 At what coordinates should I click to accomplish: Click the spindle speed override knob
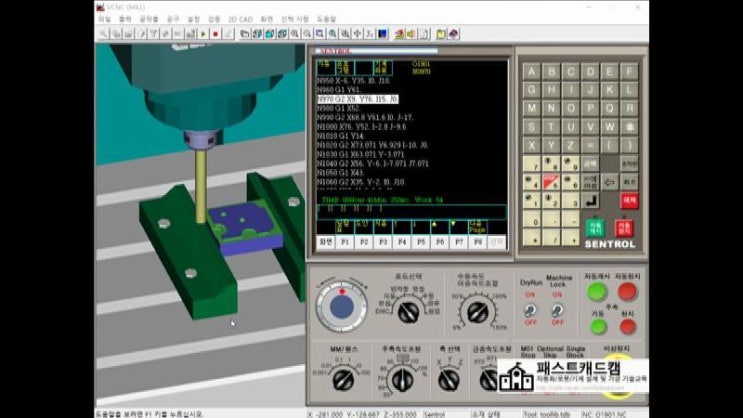[402, 378]
